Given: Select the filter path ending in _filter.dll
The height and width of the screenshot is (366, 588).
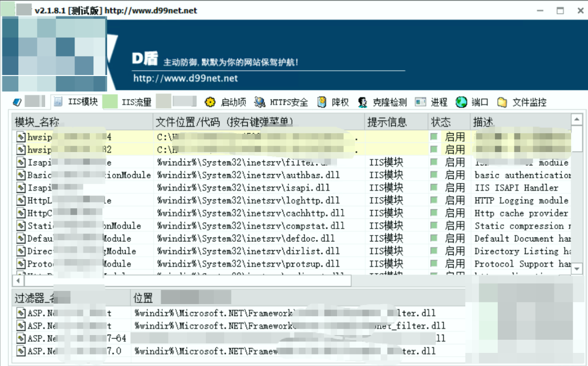Looking at the screenshot, I should [x=290, y=326].
